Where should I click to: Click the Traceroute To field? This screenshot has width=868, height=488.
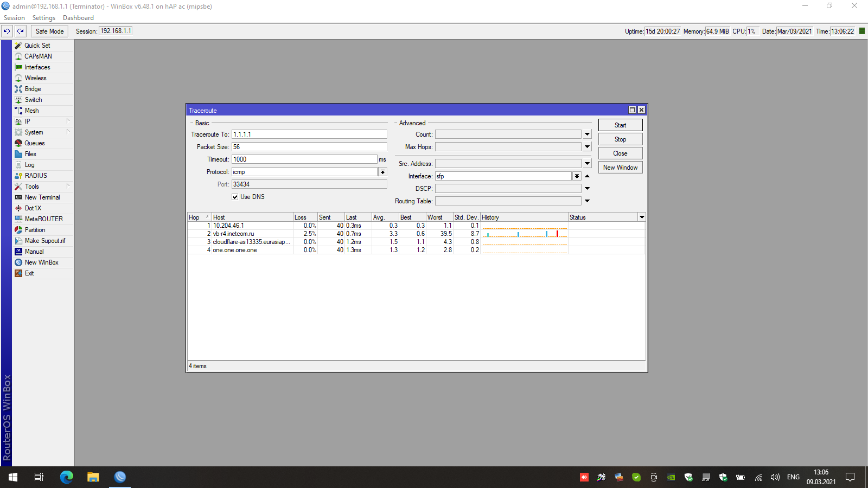(x=309, y=134)
